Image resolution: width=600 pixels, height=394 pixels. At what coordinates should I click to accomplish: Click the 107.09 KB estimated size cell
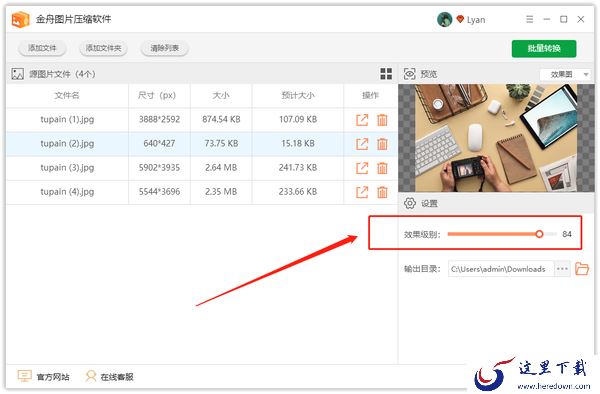pyautogui.click(x=298, y=119)
